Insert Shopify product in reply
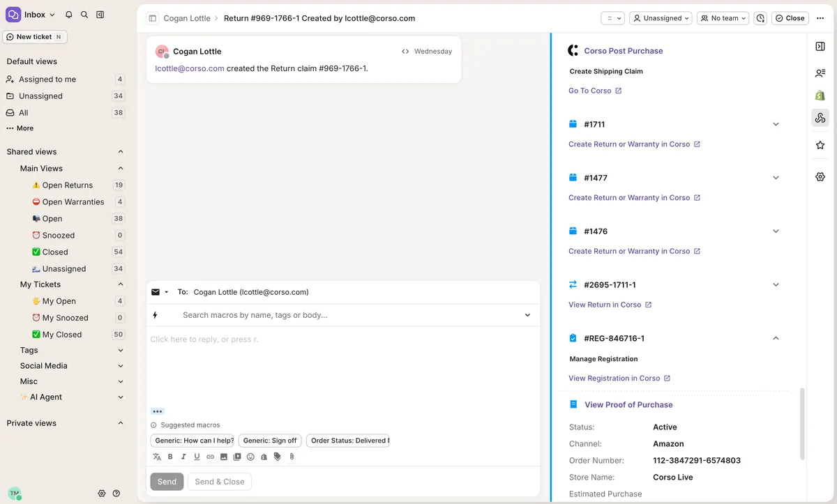This screenshot has width=837, height=504. [264, 457]
